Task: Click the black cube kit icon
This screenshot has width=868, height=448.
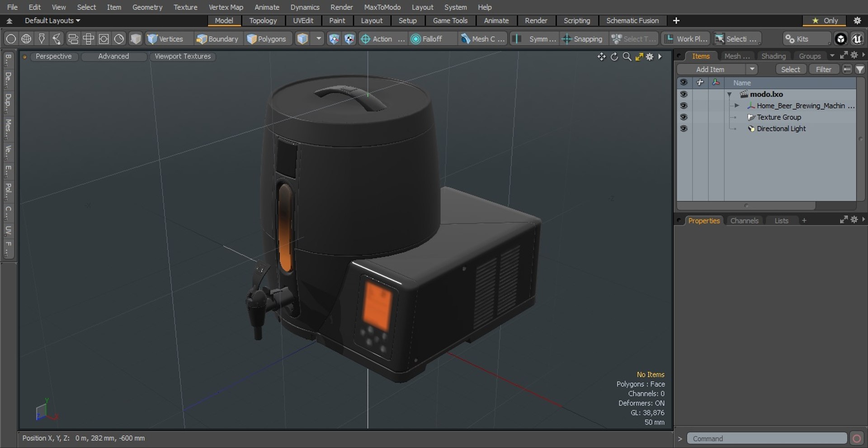Action: 840,39
